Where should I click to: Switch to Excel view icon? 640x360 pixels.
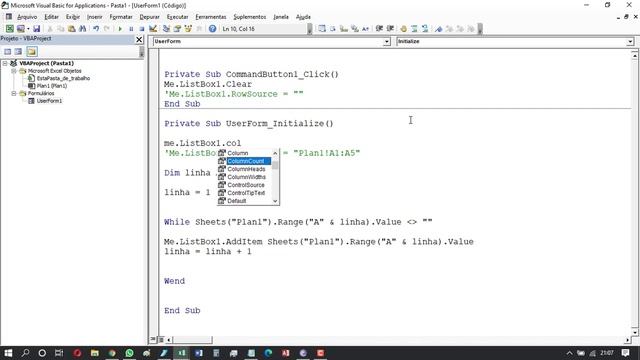9,29
